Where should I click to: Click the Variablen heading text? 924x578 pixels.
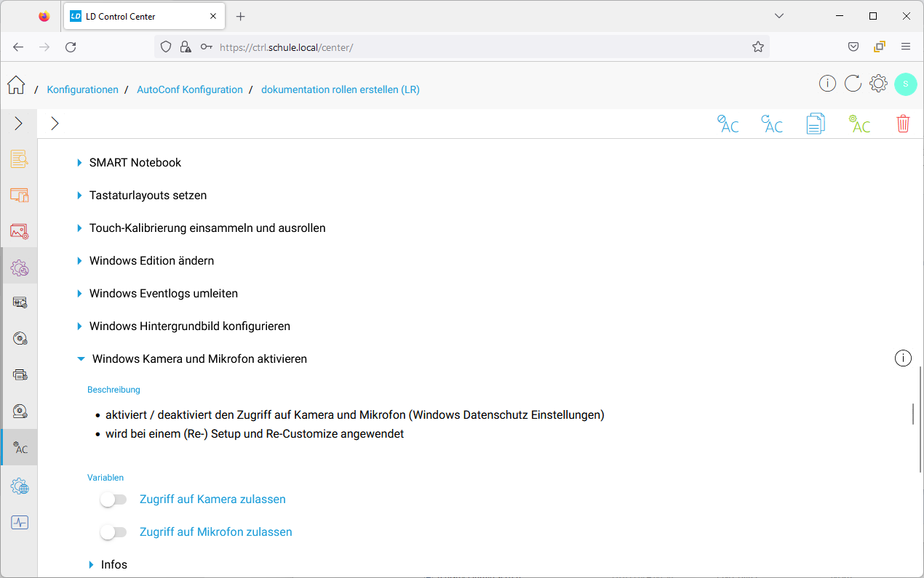105,478
